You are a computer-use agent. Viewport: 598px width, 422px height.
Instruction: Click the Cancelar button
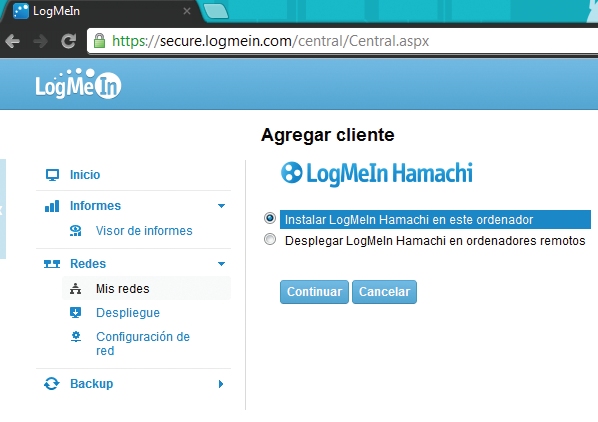point(384,292)
